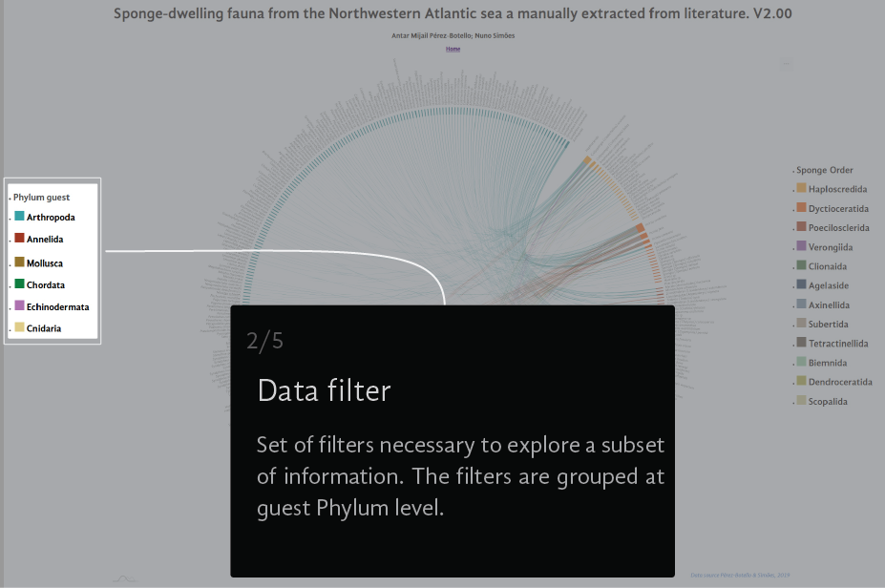Viewport: 885px width, 588px height.
Task: Toggle the Echinodermata phylum filter label
Action: point(57,306)
